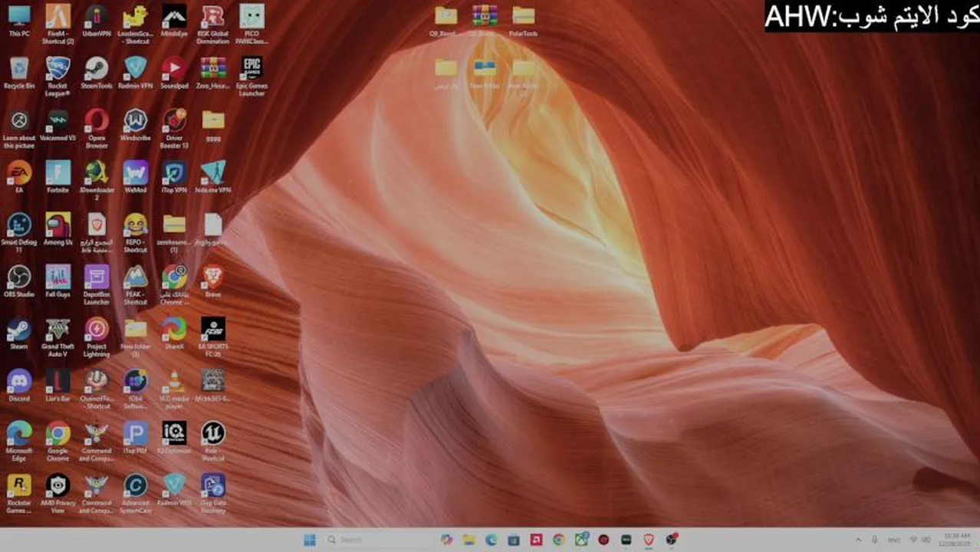Open the gggg folder on desktop
Image resolution: width=980 pixels, height=552 pixels.
click(212, 125)
